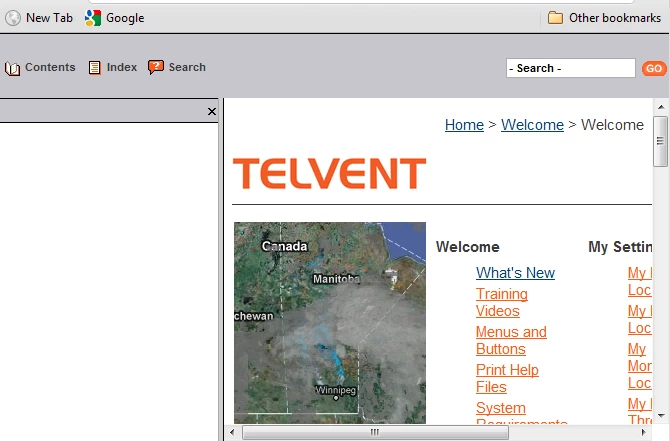Open the What's New link
The width and height of the screenshot is (670, 441).
click(515, 273)
